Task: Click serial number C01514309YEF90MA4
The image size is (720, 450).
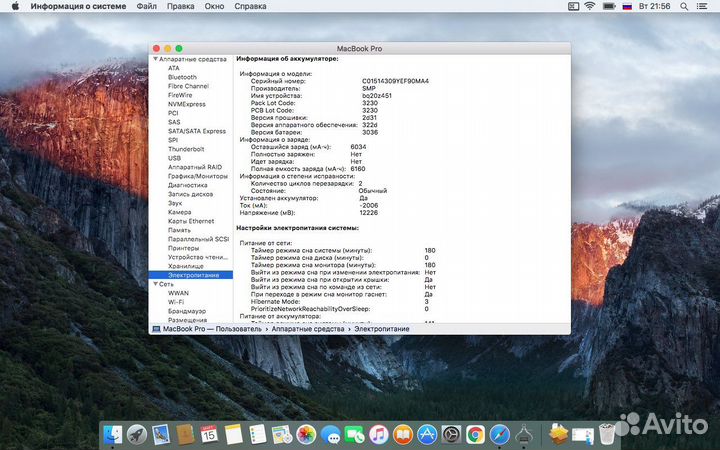Action: click(x=395, y=81)
